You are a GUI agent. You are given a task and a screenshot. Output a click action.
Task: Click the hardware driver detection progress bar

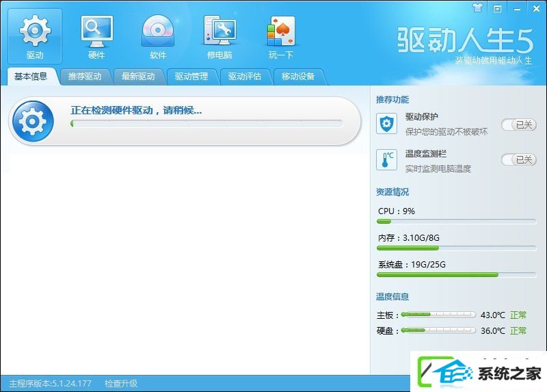(x=206, y=123)
